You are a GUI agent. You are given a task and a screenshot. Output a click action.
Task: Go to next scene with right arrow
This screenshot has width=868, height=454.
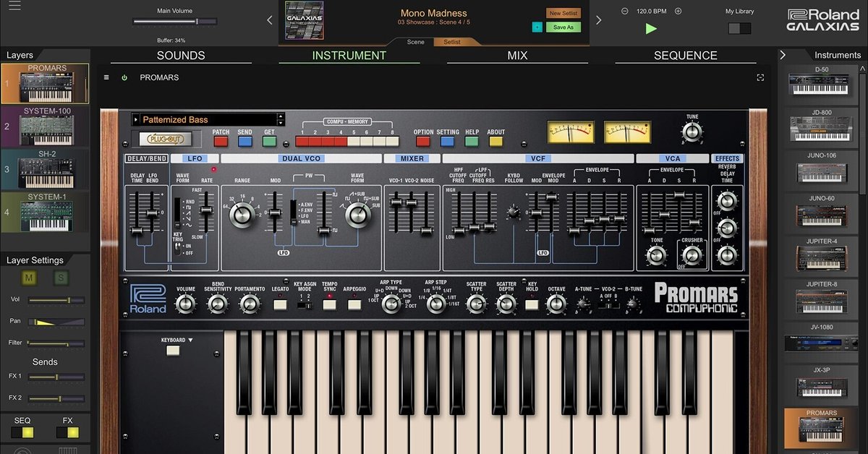(x=598, y=20)
